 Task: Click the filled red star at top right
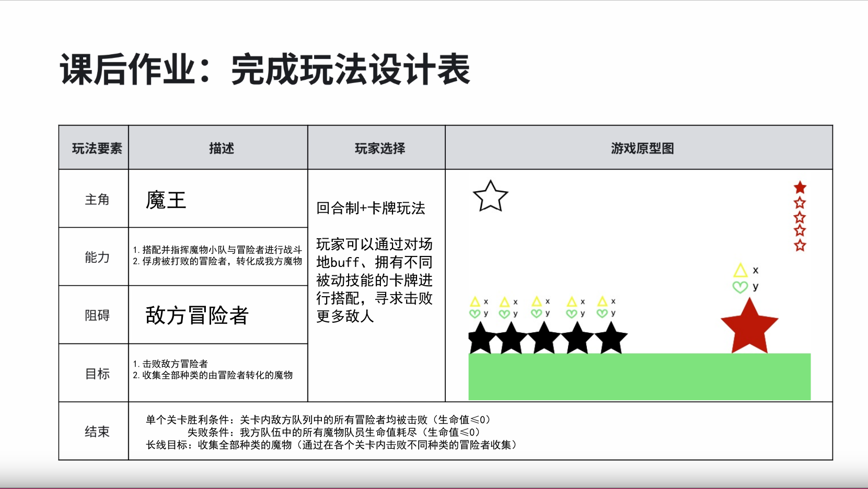click(x=800, y=186)
